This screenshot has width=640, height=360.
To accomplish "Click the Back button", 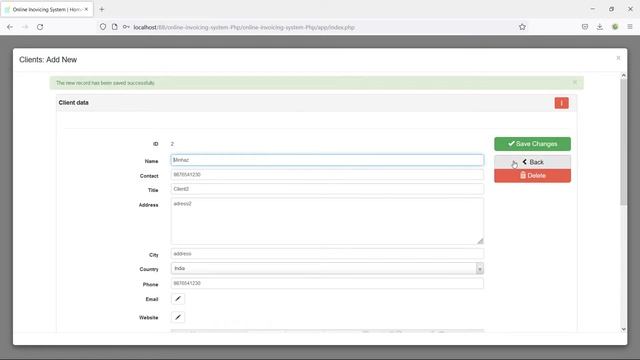I will click(x=532, y=162).
